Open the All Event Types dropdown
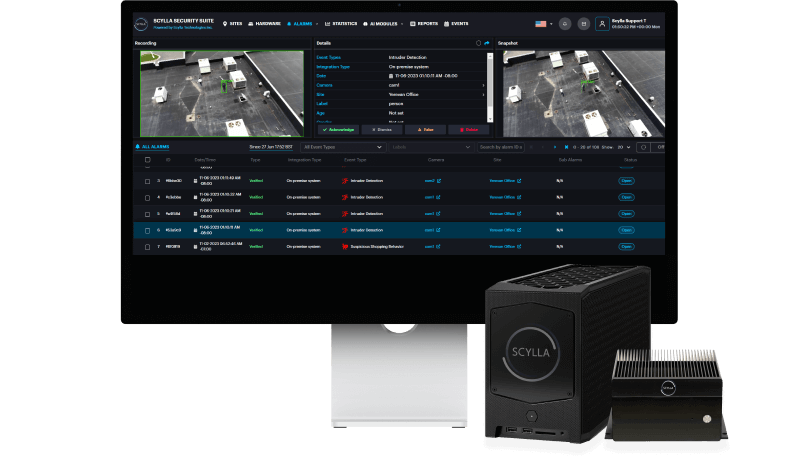This screenshot has width=812, height=456. click(x=343, y=147)
